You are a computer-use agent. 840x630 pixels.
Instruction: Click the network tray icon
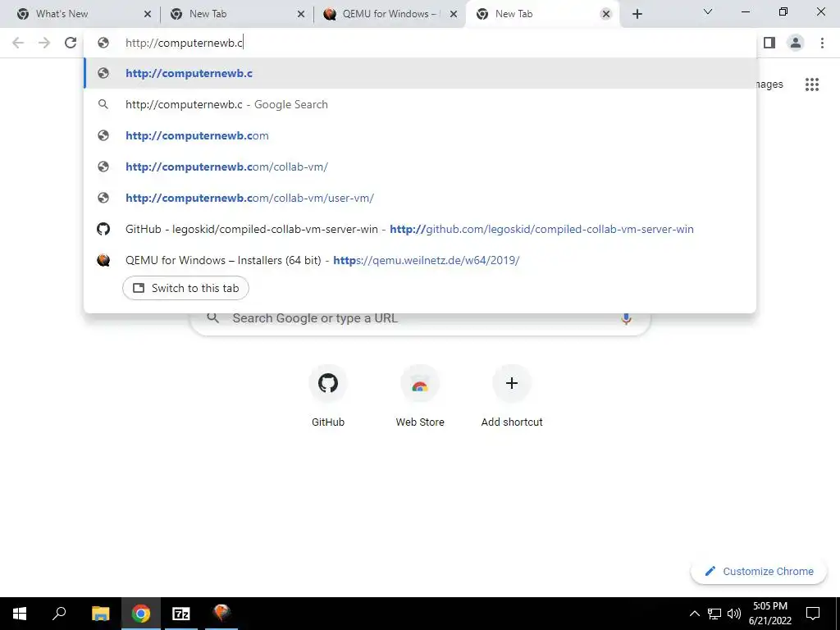click(x=714, y=614)
